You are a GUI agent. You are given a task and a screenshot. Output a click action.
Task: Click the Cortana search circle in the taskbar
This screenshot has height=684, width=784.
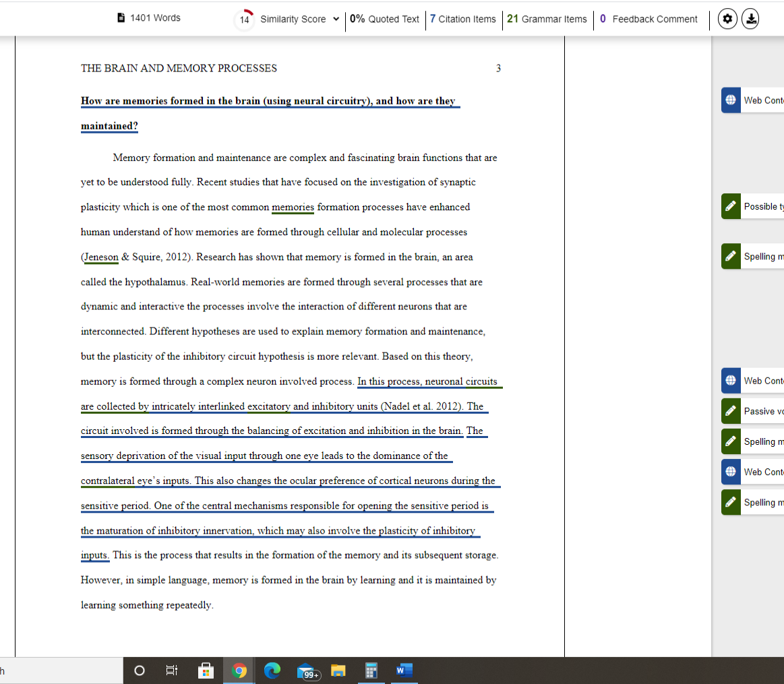140,671
